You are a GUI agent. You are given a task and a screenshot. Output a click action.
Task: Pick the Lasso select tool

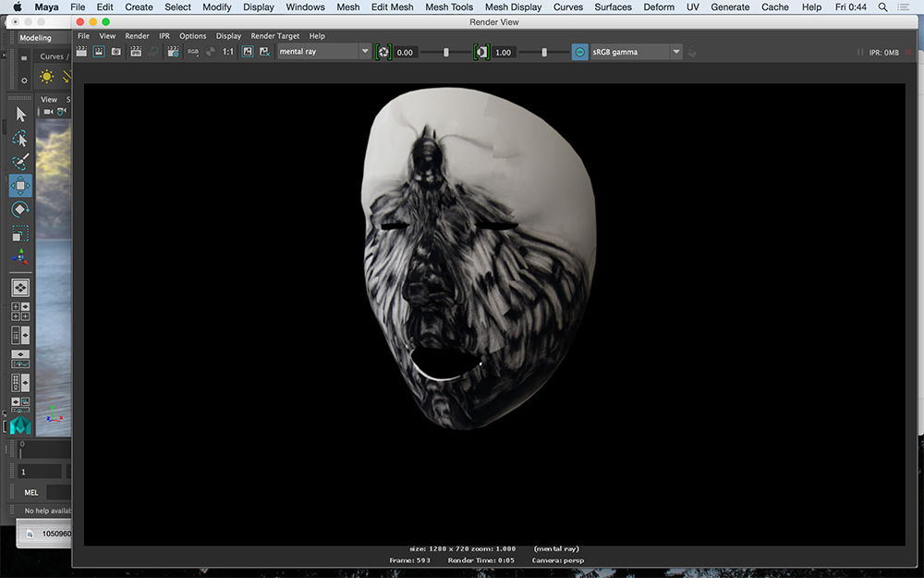pos(20,138)
